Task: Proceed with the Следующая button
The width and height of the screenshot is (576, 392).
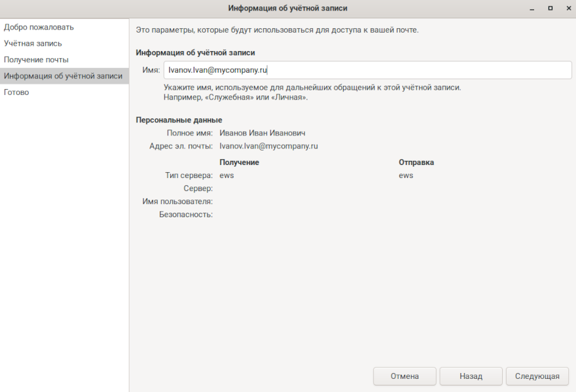Action: click(x=537, y=376)
